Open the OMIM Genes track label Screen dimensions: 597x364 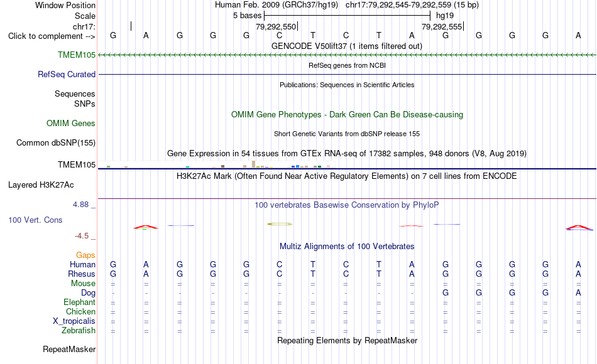70,123
